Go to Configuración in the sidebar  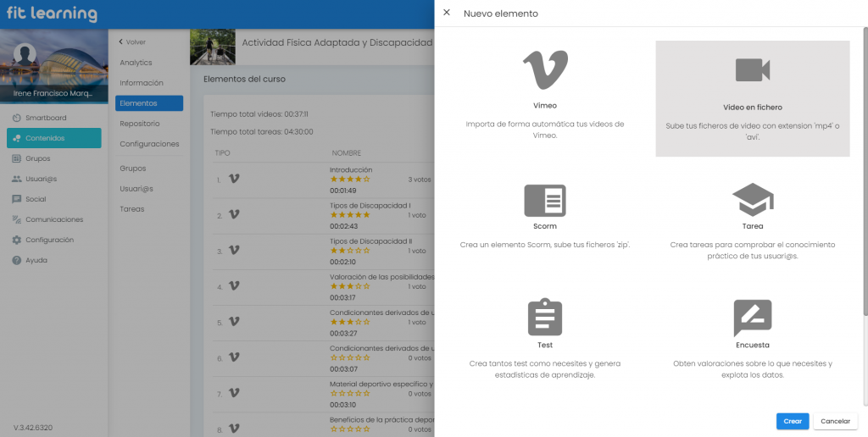(x=49, y=240)
